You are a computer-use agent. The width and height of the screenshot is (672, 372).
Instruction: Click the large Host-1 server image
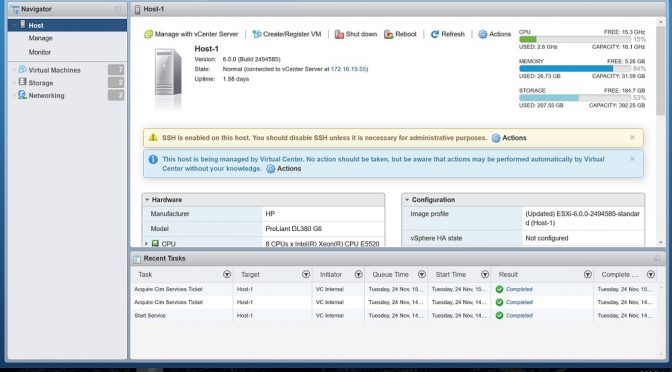click(x=168, y=72)
